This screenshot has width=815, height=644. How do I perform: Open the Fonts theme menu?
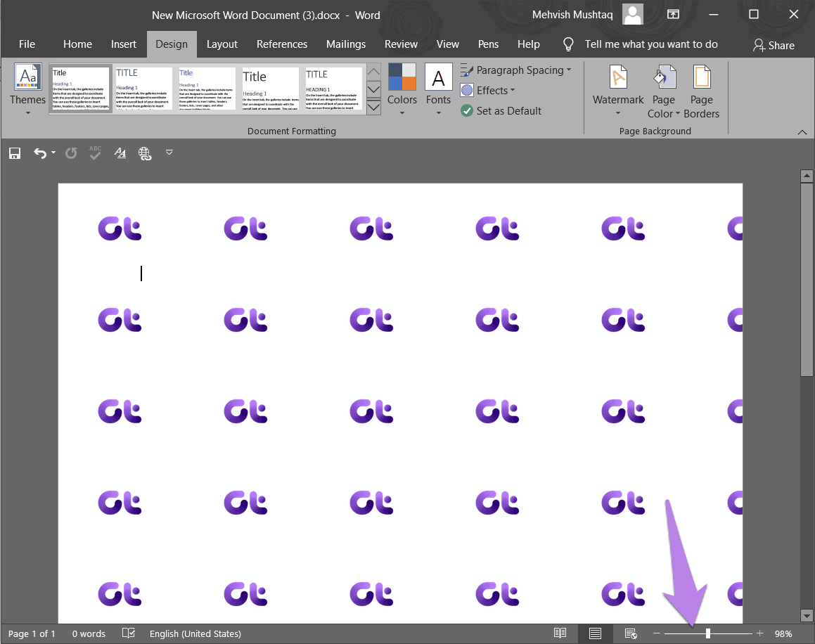[x=438, y=89]
